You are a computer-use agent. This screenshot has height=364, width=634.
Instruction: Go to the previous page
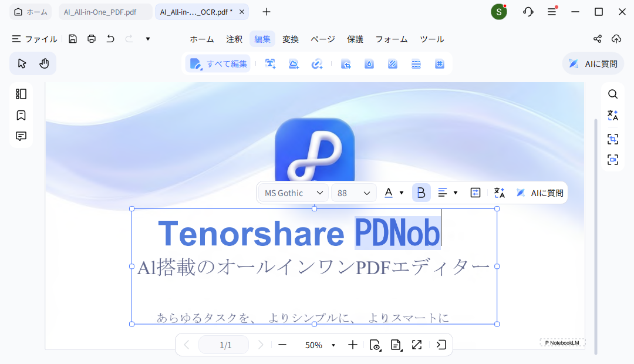(x=187, y=345)
